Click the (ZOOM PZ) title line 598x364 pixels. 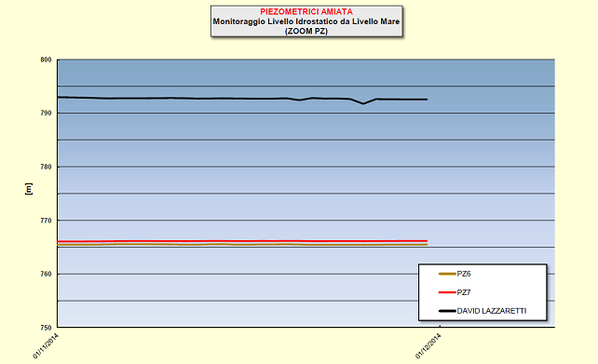click(306, 32)
